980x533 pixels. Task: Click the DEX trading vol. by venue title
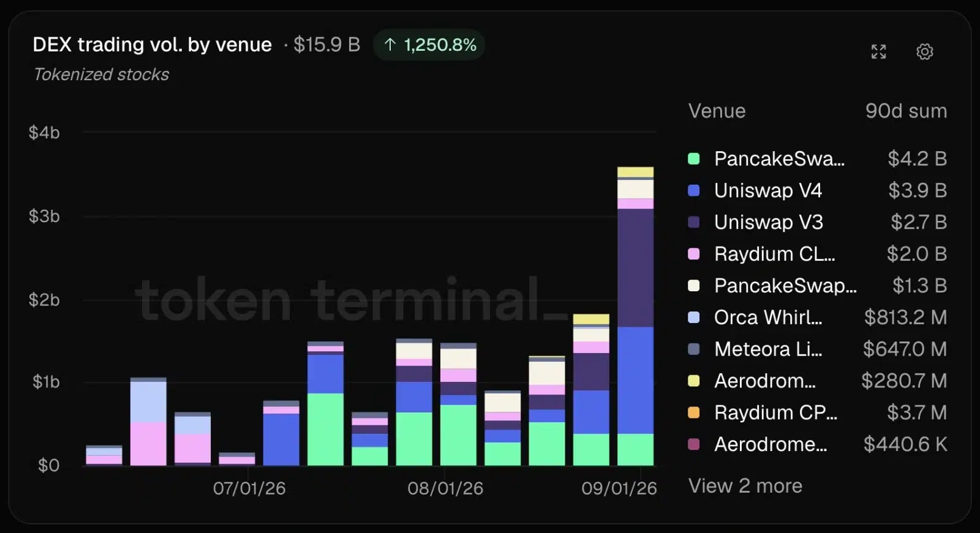click(152, 45)
